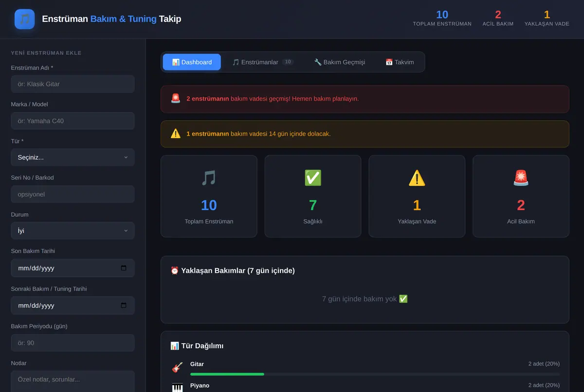Screen dimensions: 584x392
Task: Open the Tür dropdown showing Seçiniz
Action: click(73, 158)
